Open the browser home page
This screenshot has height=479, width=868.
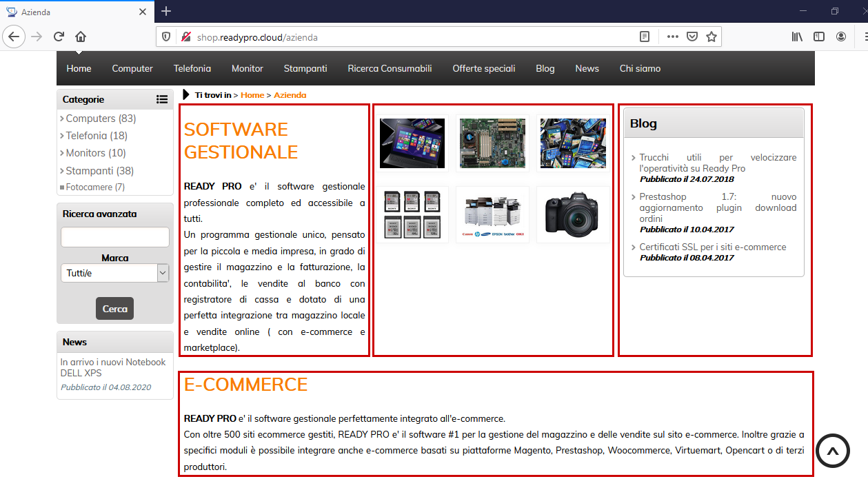pyautogui.click(x=81, y=37)
